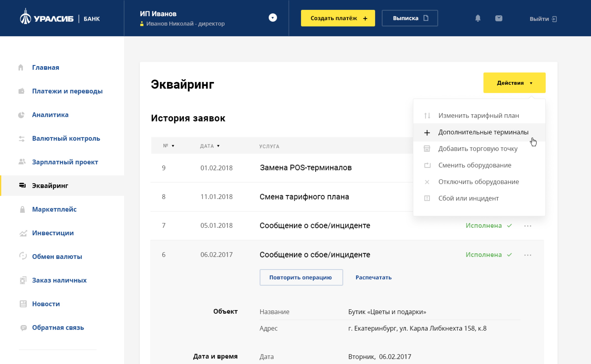Expand the ИП Иванов account switcher arrow
This screenshot has width=591, height=364.
273,17
